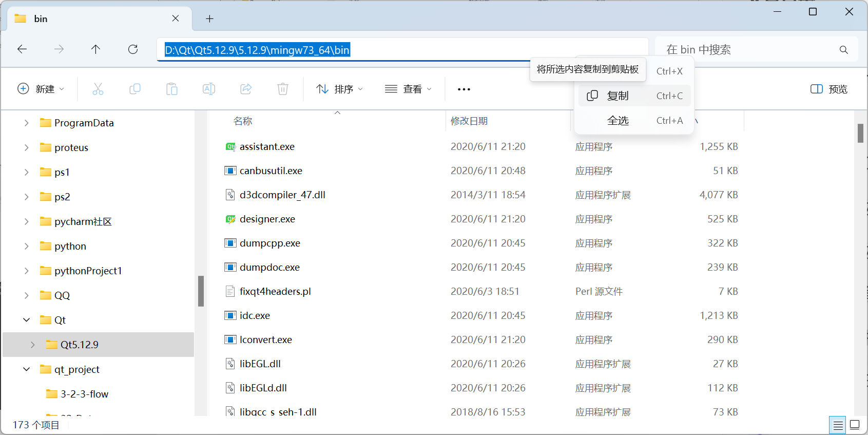
Task: Click the file list vertical scrollbar thumb
Action: click(860, 133)
